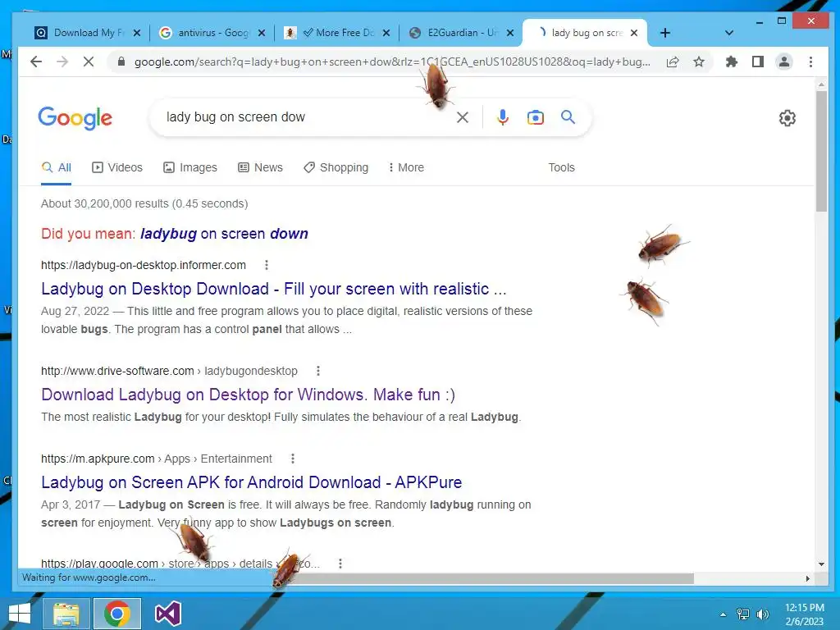Image resolution: width=840 pixels, height=630 pixels.
Task: Click the horizontal scroll-right arrow
Action: point(807,578)
